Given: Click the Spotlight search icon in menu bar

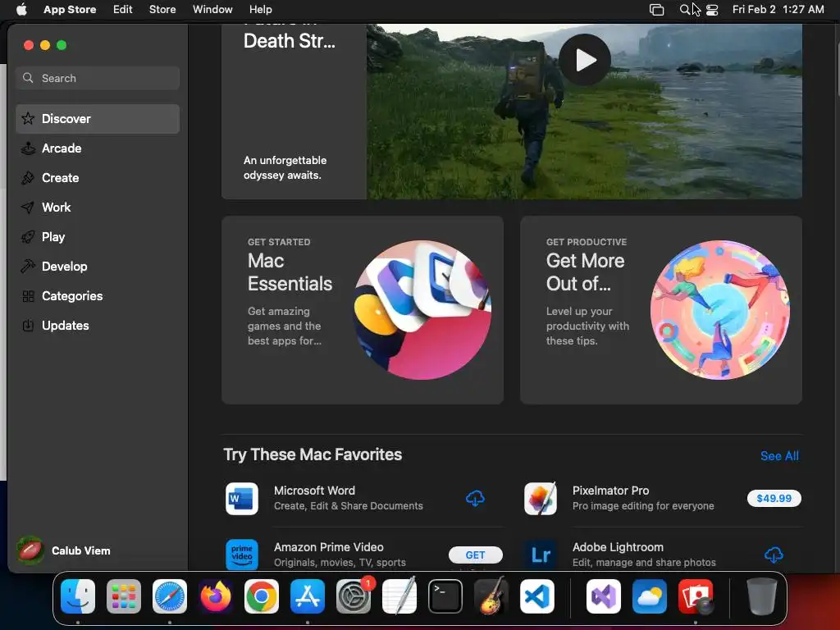Looking at the screenshot, I should (x=685, y=9).
